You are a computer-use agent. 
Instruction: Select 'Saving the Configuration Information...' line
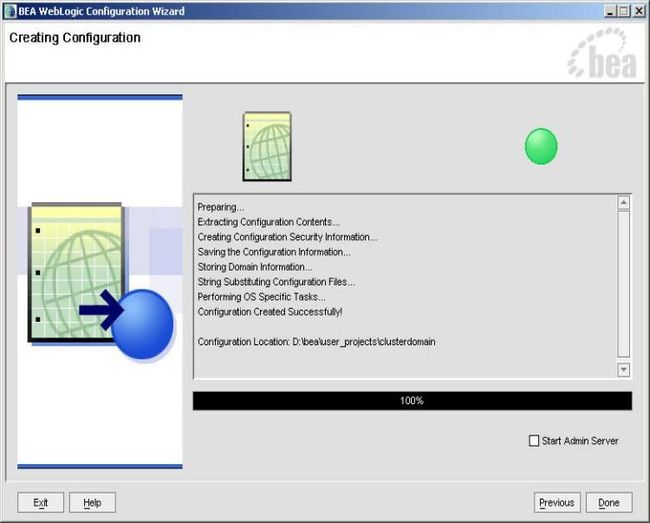tap(274, 252)
